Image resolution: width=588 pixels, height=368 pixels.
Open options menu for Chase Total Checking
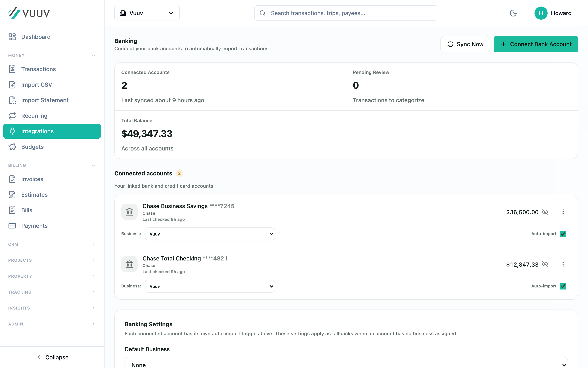tap(563, 264)
